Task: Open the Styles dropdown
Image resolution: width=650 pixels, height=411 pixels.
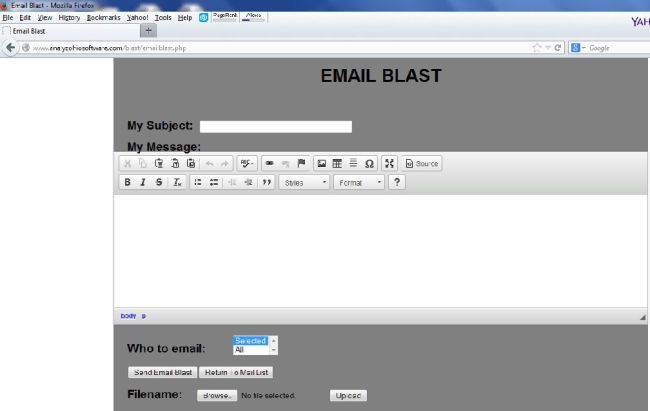Action: coord(304,183)
